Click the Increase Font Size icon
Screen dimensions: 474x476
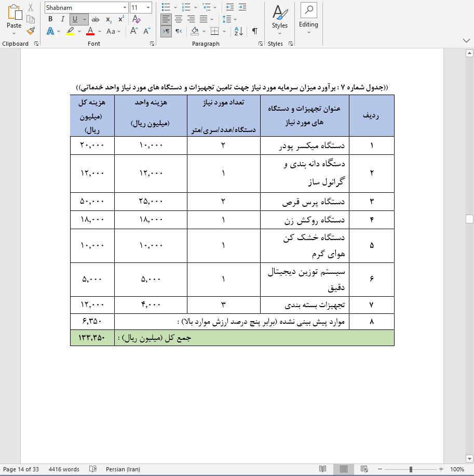133,31
